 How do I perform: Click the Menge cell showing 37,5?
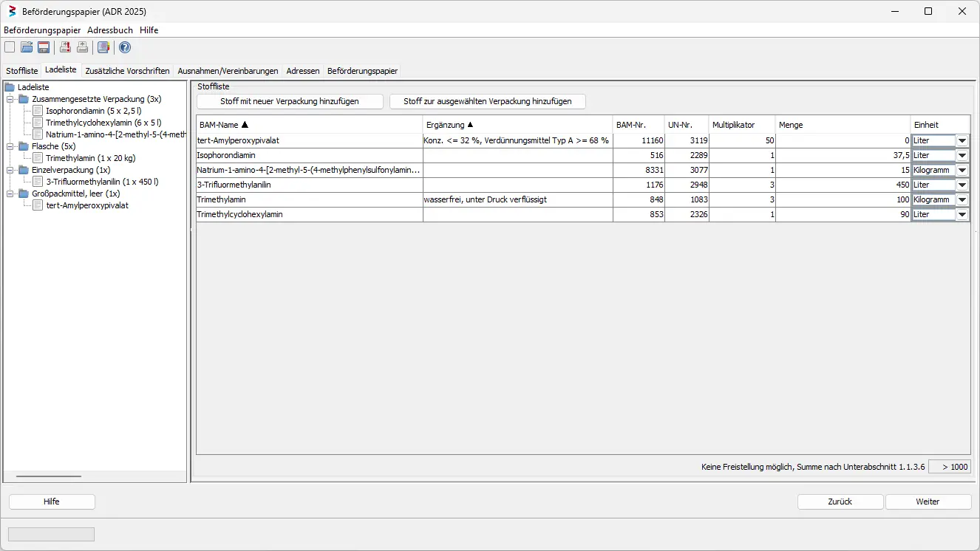tap(843, 155)
